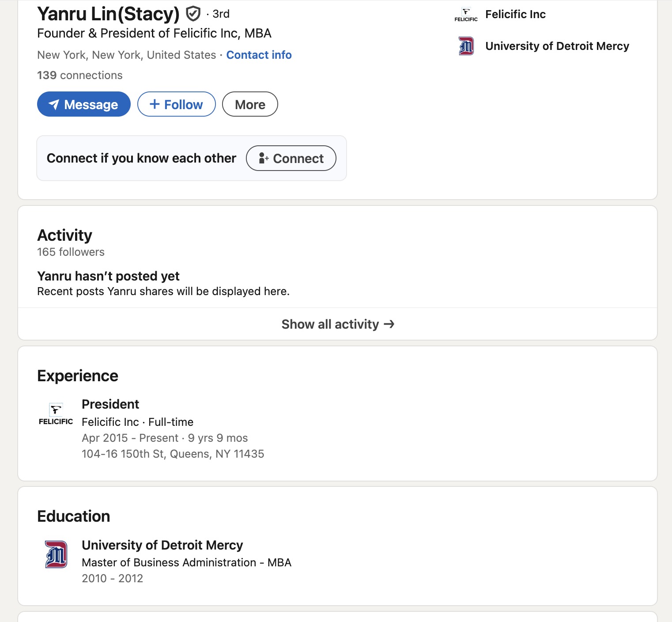View 139 connections
Image resolution: width=672 pixels, height=622 pixels.
point(80,75)
